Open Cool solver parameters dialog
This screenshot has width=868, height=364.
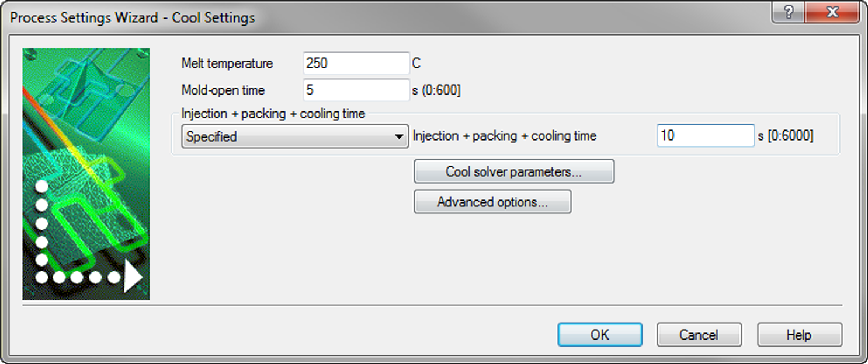pyautogui.click(x=514, y=172)
